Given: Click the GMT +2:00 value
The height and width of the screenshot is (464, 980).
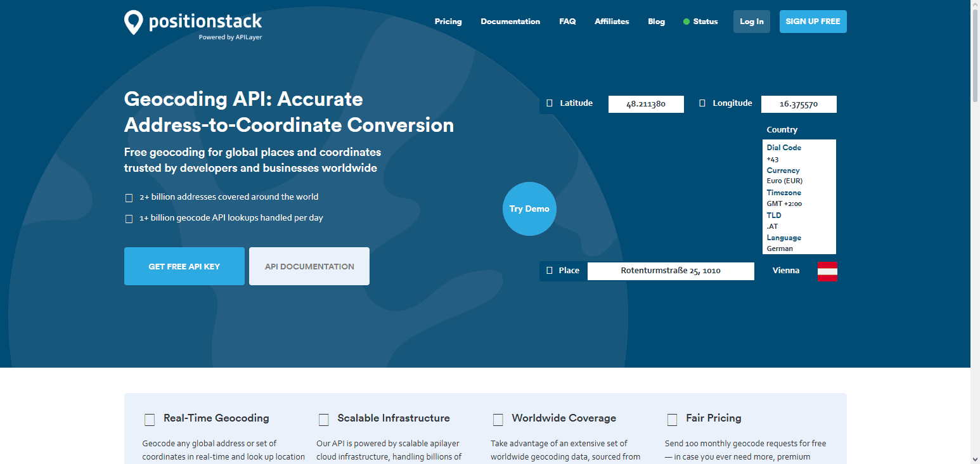Looking at the screenshot, I should 784,204.
